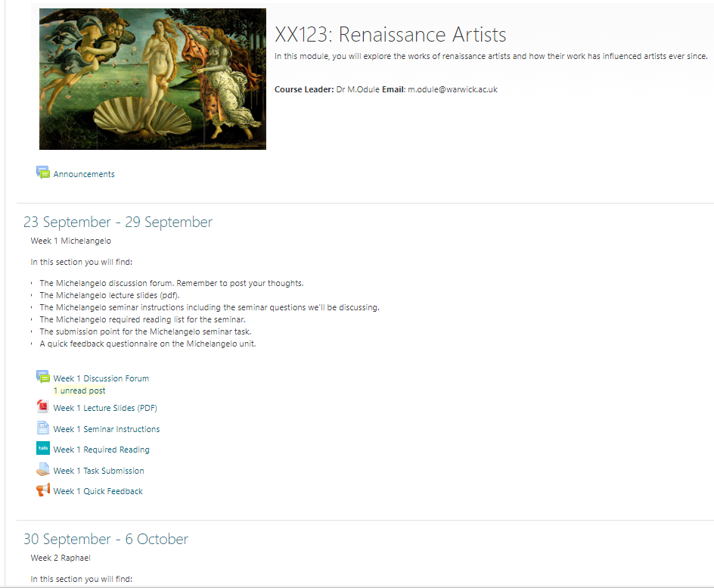714x588 pixels.
Task: Open the Announcements link
Action: point(84,174)
